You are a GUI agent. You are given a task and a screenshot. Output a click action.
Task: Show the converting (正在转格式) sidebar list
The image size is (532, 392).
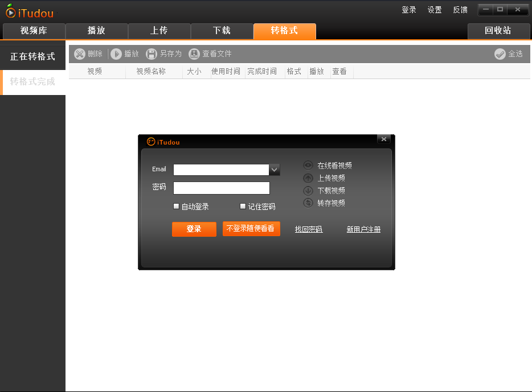click(32, 56)
